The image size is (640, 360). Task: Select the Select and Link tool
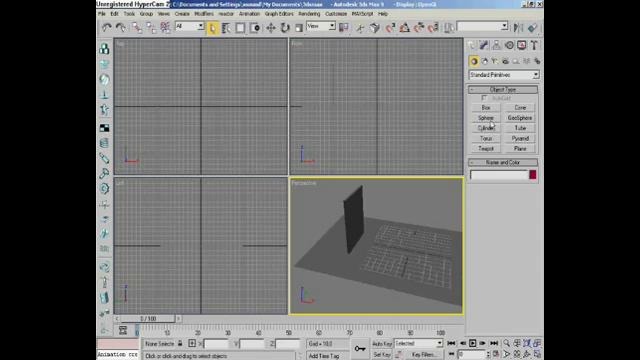click(137, 27)
